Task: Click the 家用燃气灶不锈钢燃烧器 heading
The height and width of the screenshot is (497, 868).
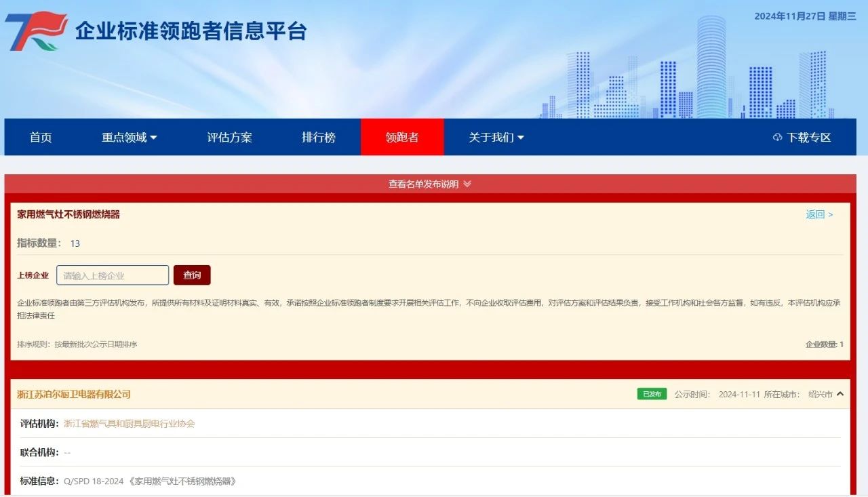Action: pos(68,214)
